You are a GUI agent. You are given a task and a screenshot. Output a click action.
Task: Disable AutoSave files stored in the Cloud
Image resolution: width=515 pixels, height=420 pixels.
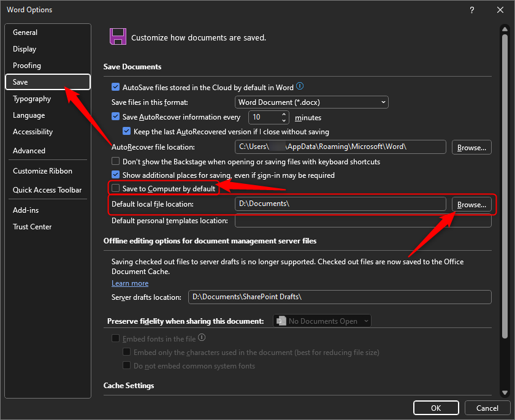(115, 86)
